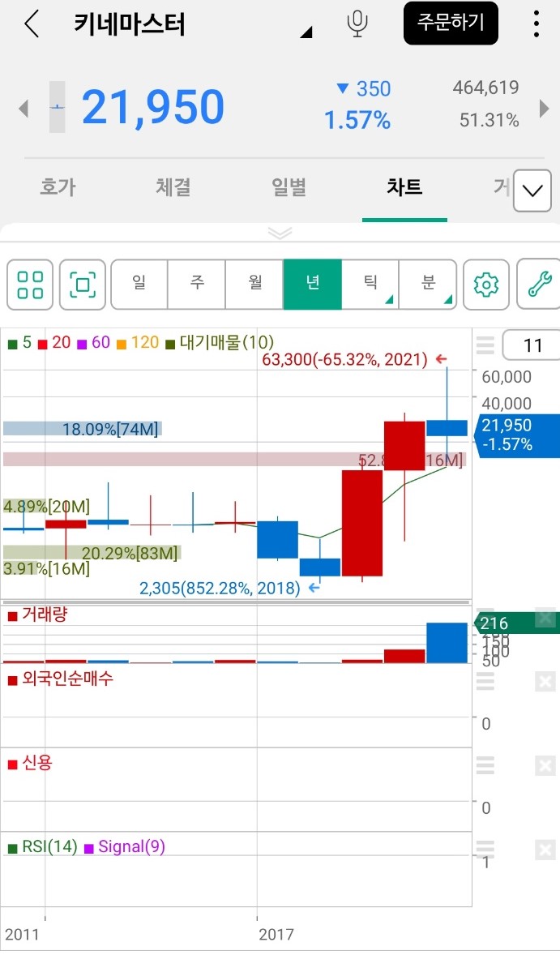
Task: Open the 분 minute period dropdown
Action: coord(428,285)
